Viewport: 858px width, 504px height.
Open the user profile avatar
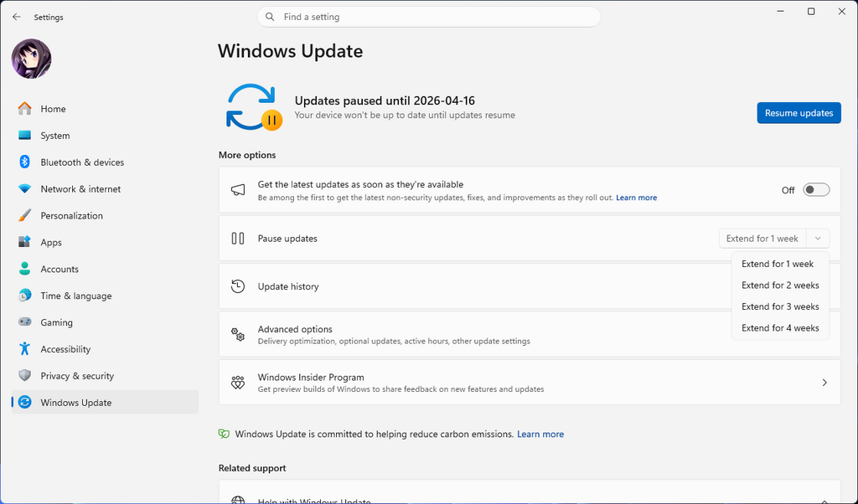pyautogui.click(x=31, y=59)
